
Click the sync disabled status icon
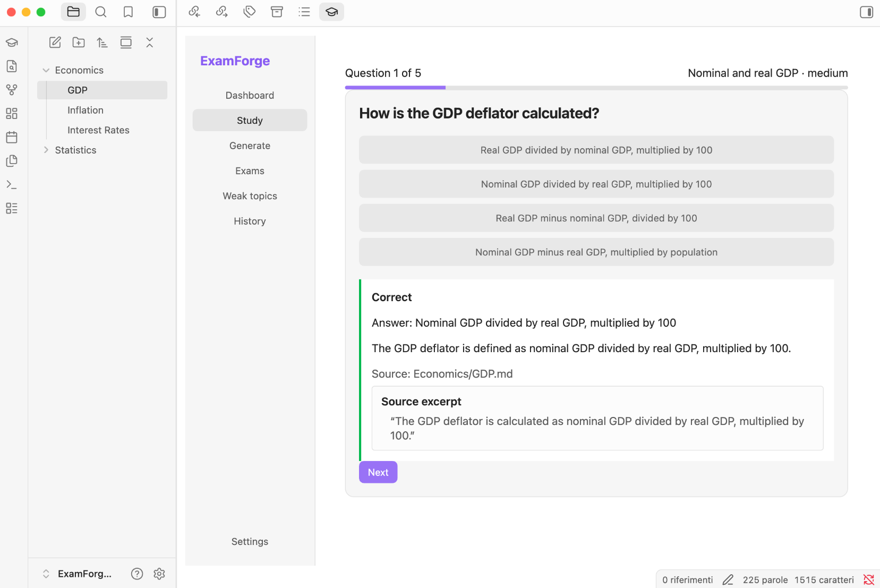(869, 580)
